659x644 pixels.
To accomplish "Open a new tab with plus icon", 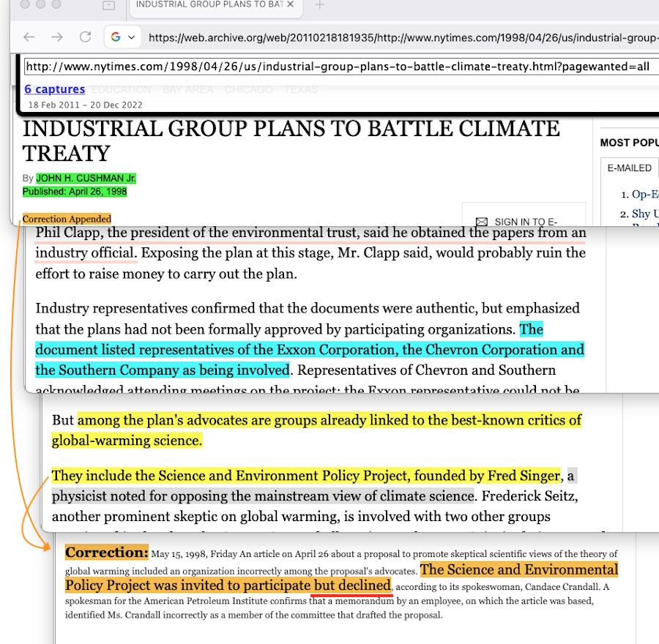I will (319, 5).
